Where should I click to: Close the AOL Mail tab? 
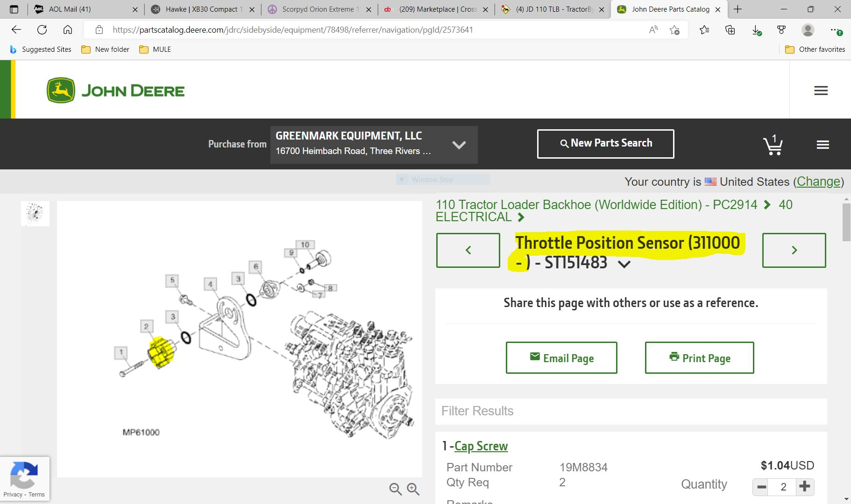tap(135, 9)
